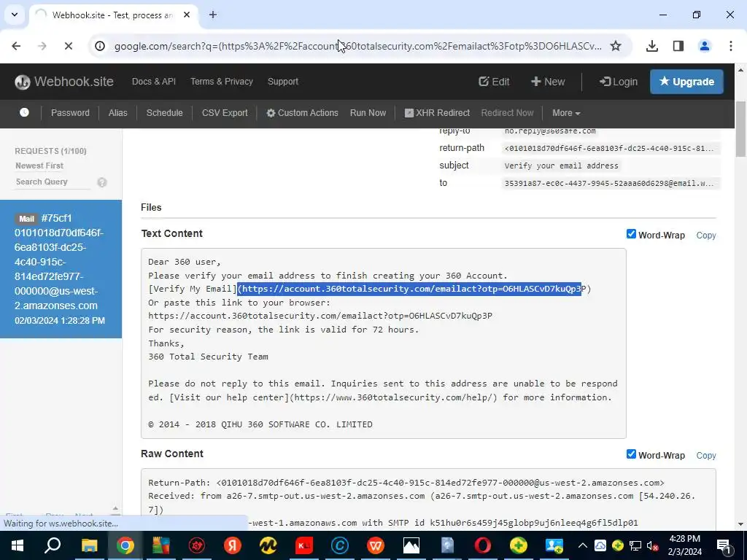Click taskbar clock showing 4:28 PM
The width and height of the screenshot is (747, 560).
coord(685,545)
